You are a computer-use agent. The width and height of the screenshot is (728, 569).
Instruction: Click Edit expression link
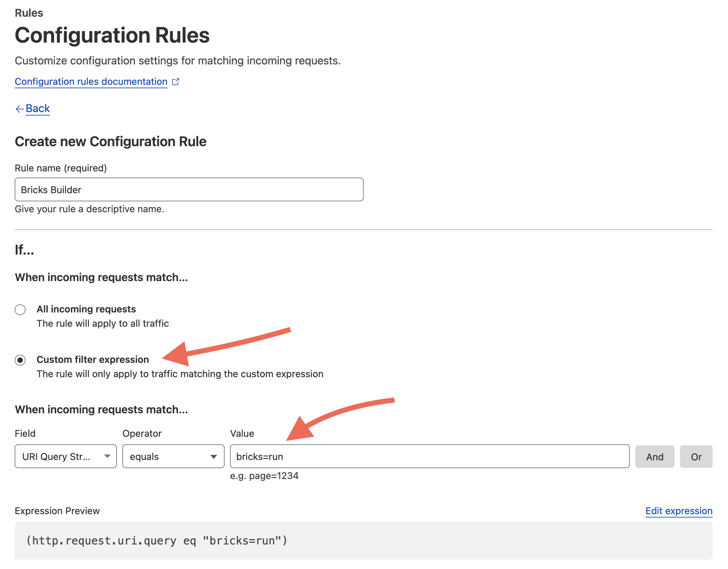[679, 511]
